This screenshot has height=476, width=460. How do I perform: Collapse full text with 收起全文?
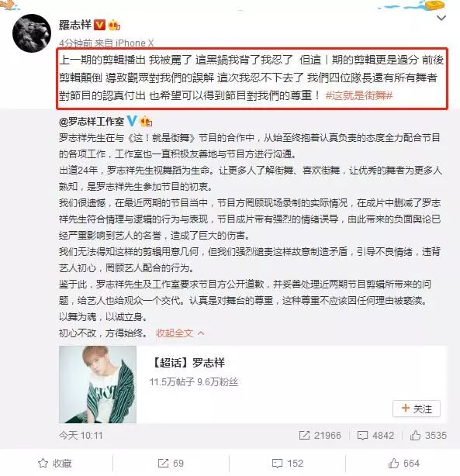click(180, 333)
